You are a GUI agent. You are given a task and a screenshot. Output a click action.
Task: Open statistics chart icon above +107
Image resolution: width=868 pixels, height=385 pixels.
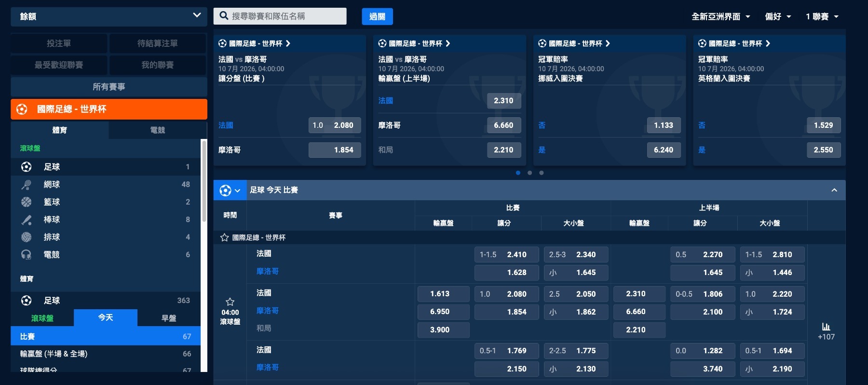[826, 327]
